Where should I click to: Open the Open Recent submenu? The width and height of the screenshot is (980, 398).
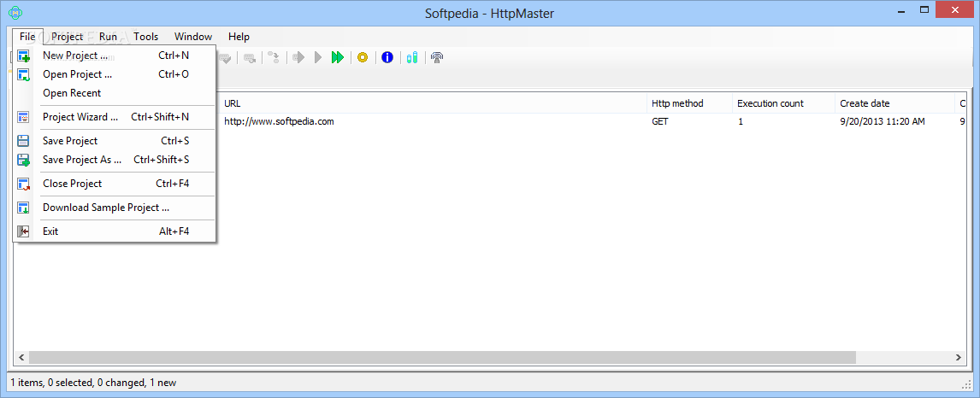click(115, 93)
